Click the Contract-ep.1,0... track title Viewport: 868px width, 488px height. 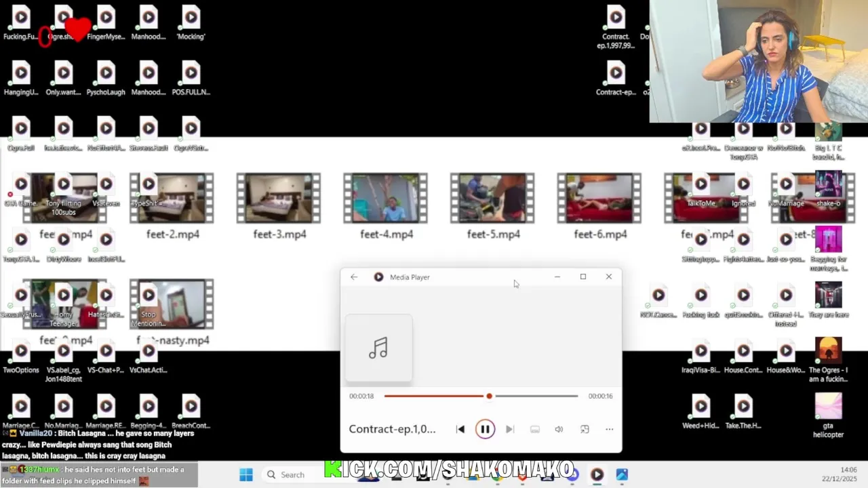392,429
